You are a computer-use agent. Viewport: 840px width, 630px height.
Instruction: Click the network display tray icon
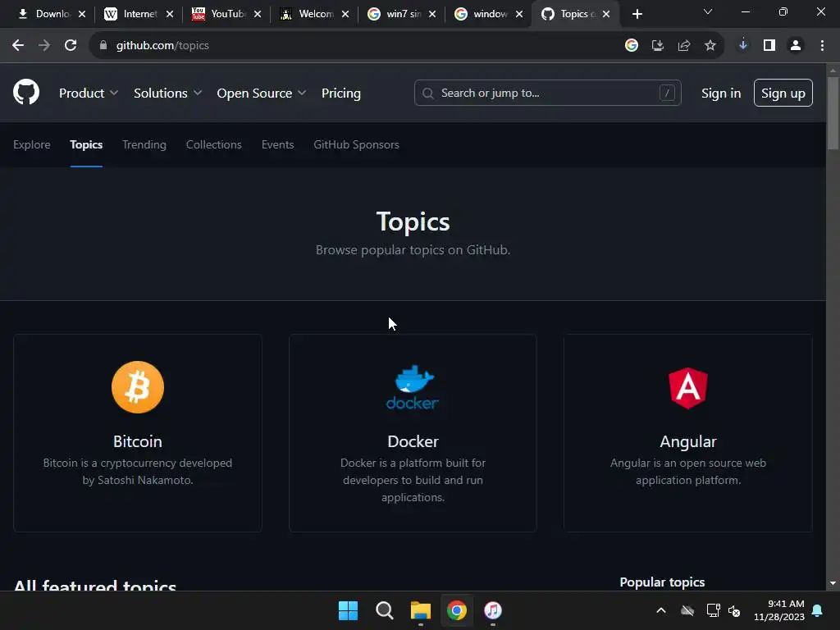713,610
